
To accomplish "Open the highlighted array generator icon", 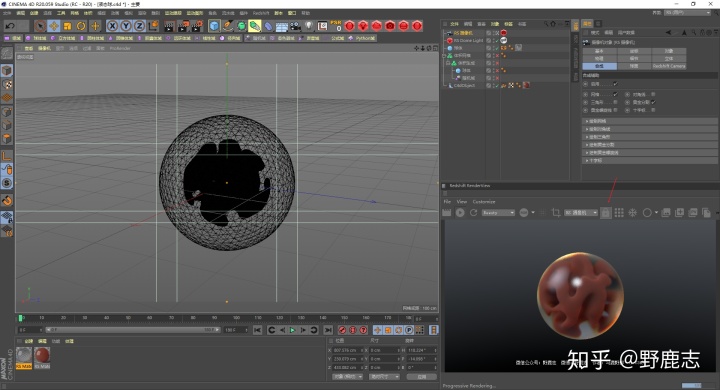I will (x=254, y=26).
